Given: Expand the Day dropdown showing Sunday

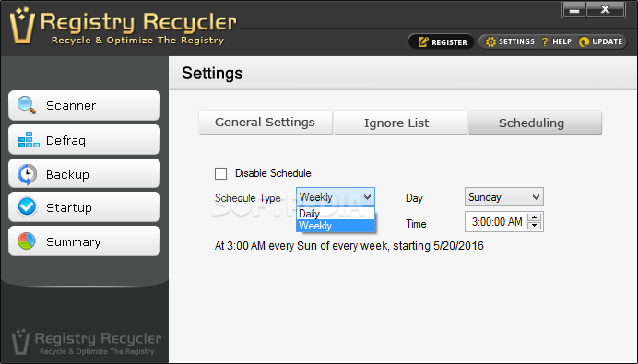Looking at the screenshot, I should point(503,197).
